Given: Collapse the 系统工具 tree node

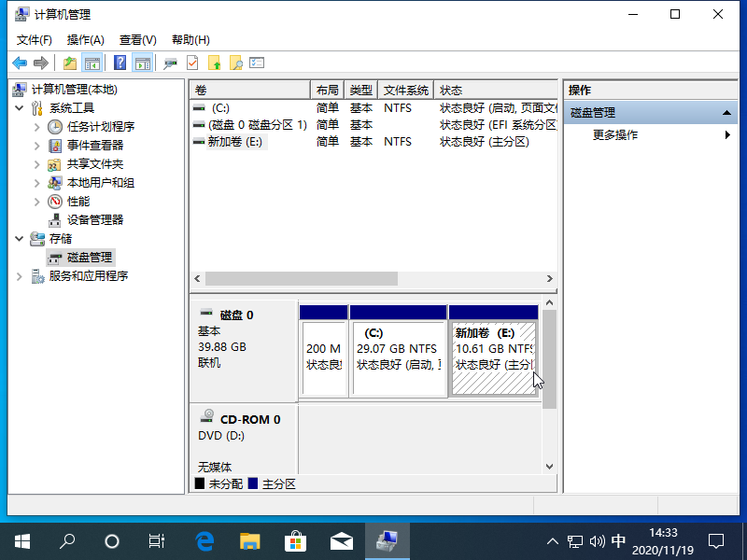Looking at the screenshot, I should 19,108.
